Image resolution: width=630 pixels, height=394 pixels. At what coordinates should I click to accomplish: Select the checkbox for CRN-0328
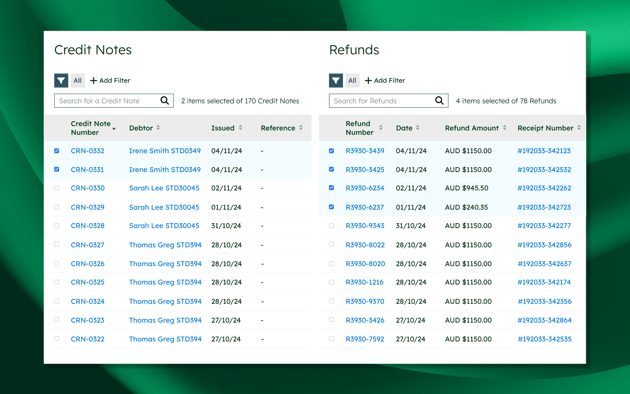point(57,225)
